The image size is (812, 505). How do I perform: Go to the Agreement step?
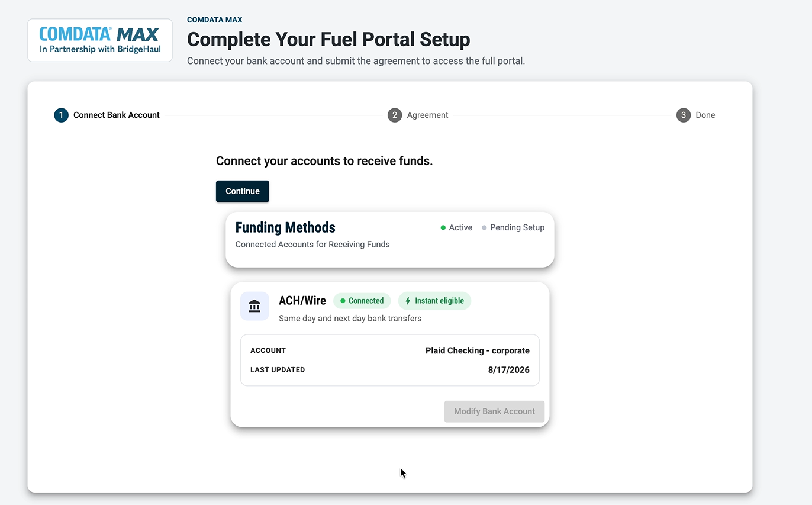click(418, 115)
